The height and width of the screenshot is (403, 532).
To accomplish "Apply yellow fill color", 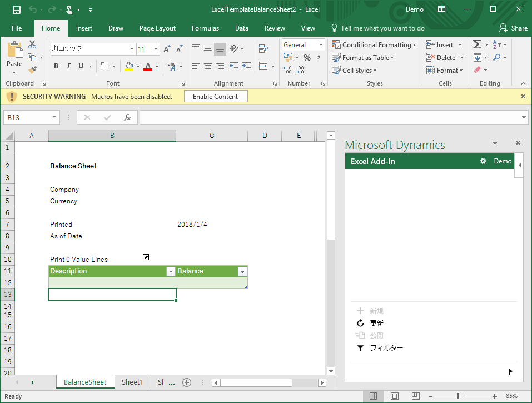I will coord(129,66).
